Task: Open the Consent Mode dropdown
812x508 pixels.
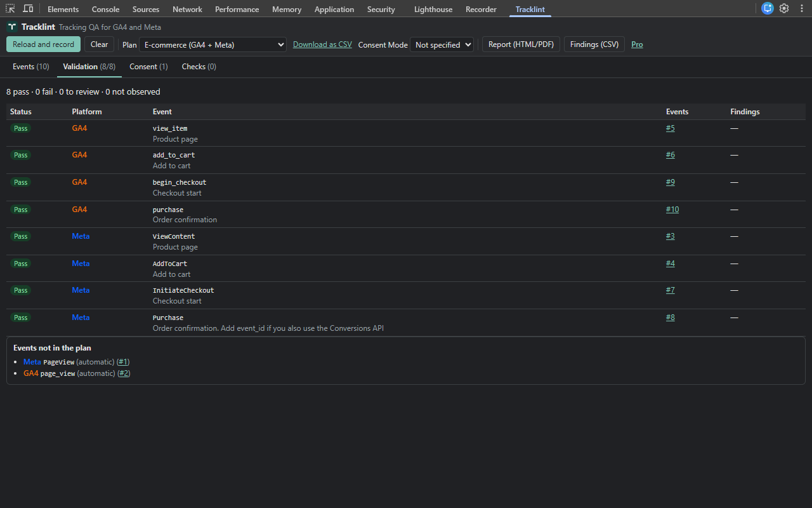Action: pyautogui.click(x=442, y=44)
